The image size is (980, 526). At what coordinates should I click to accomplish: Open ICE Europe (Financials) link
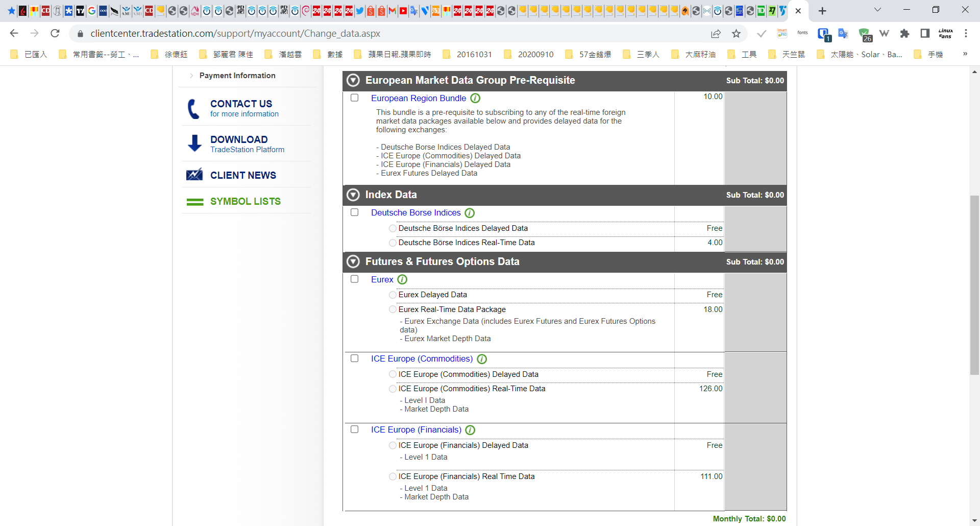[x=416, y=429]
